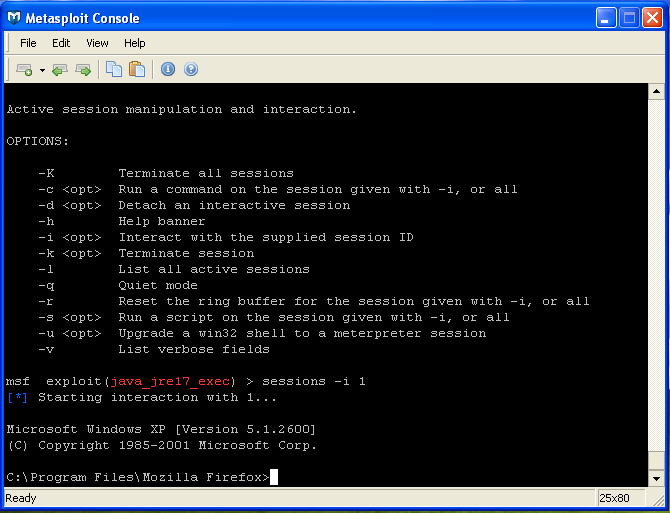Screen dimensions: 670x513
Task: Open the View menu
Action: tap(97, 43)
